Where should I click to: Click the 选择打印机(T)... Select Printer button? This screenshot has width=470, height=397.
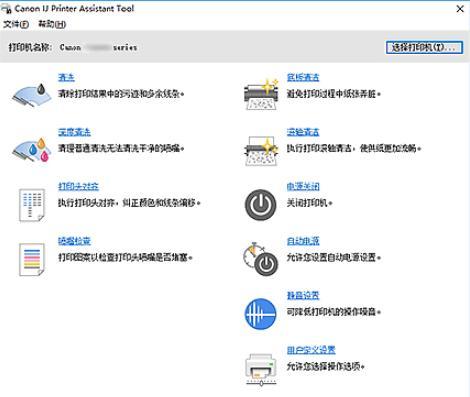424,47
